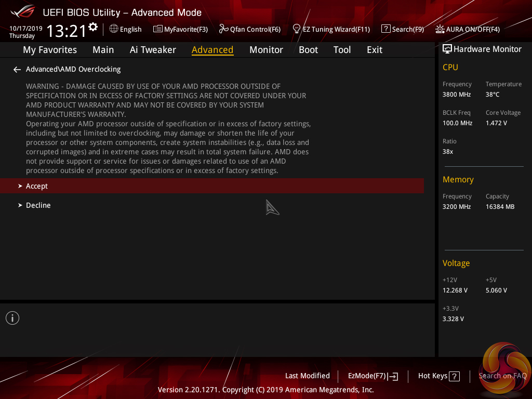Open MyFavorite(F3) list
The height and width of the screenshot is (399, 532).
[180, 29]
